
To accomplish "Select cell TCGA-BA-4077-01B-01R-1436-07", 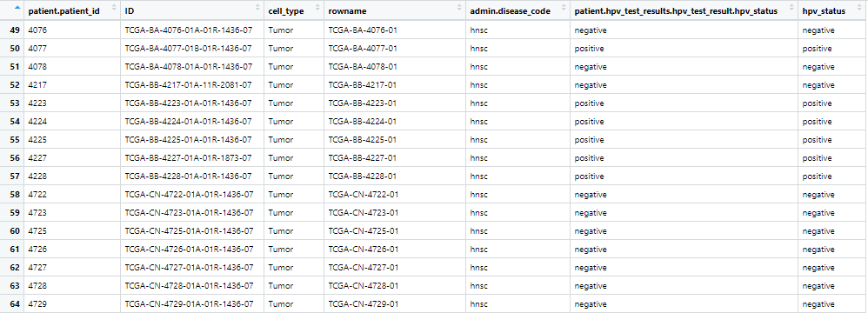I will coord(189,49).
